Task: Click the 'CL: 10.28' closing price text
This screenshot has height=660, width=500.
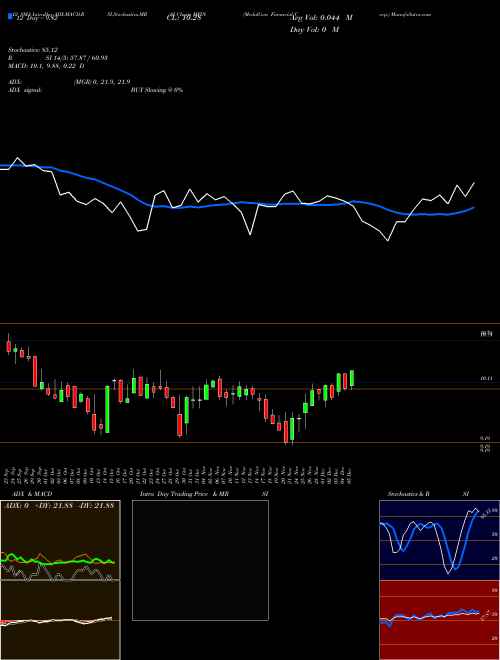Action: pyautogui.click(x=184, y=18)
